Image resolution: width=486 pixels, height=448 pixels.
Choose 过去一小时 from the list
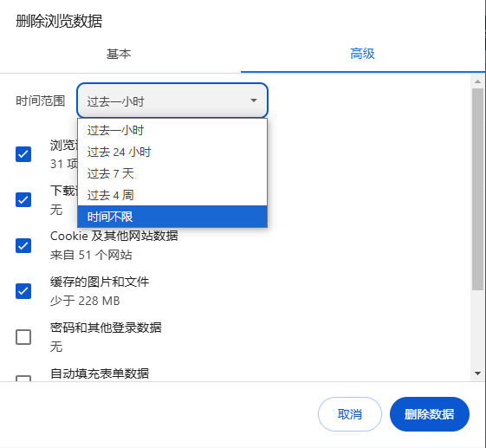pyautogui.click(x=172, y=130)
